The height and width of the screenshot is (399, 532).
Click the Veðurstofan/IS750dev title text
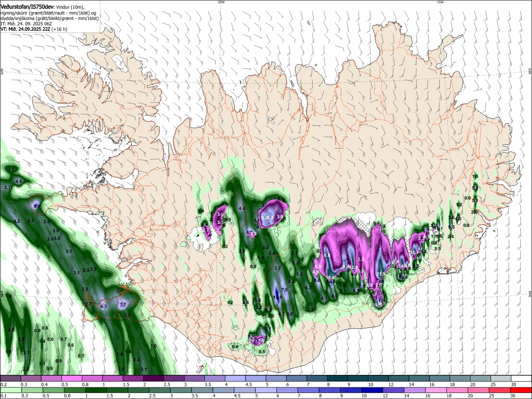[27, 7]
